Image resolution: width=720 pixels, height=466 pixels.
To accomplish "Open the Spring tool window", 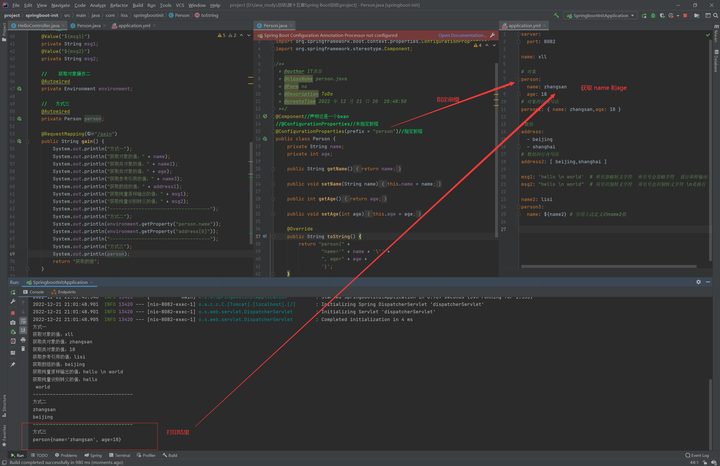I will tap(93, 455).
